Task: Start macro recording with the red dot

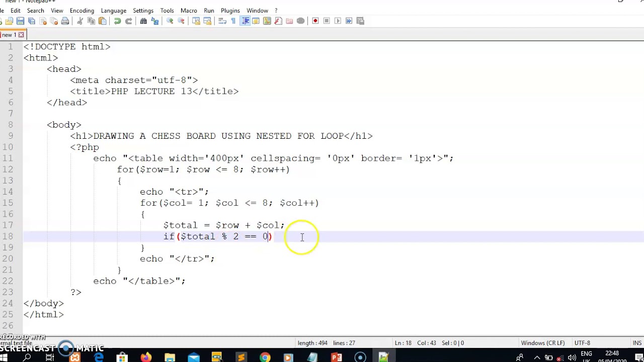Action: [x=315, y=21]
